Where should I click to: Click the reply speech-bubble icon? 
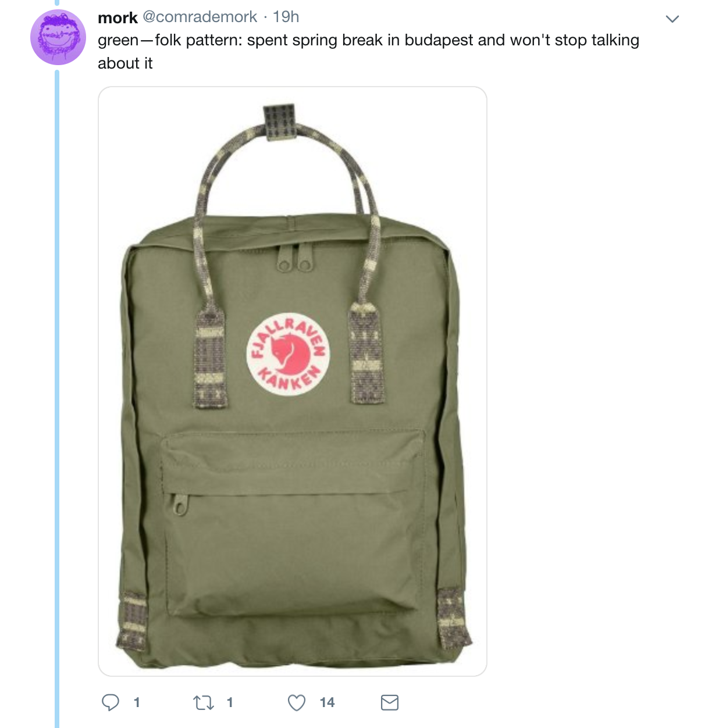(x=111, y=702)
